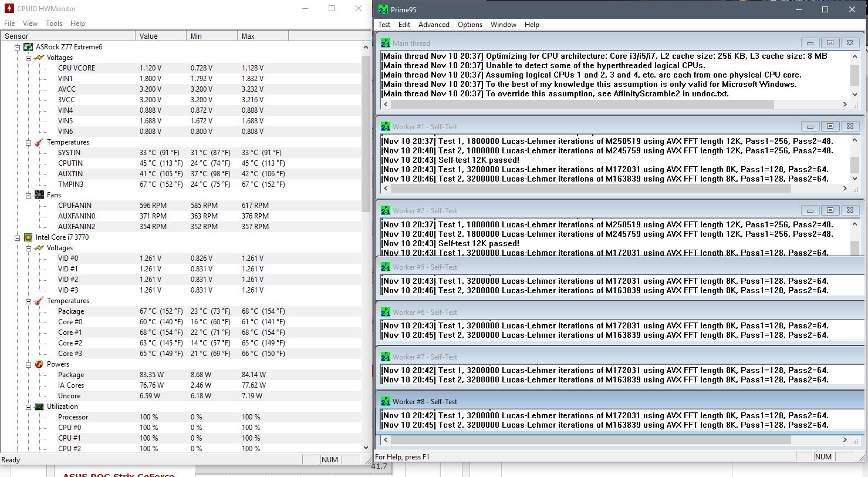Collapse the Powers section
868x477 pixels.
28,364
